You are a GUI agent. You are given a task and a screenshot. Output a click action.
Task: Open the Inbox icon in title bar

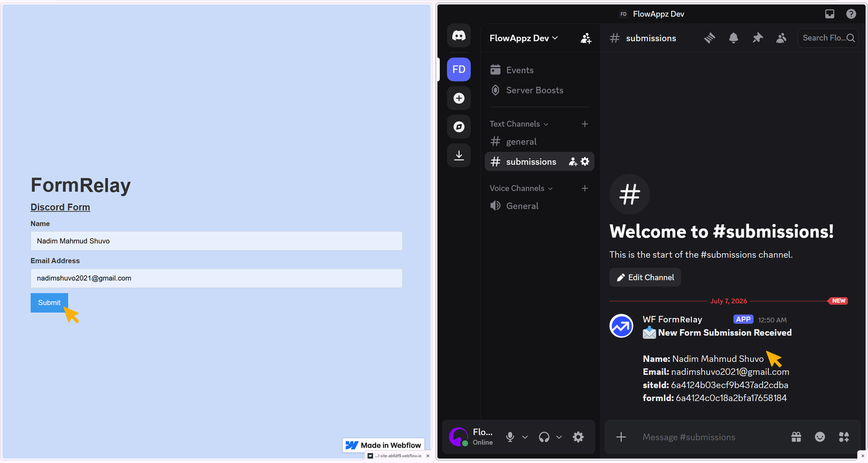[829, 14]
